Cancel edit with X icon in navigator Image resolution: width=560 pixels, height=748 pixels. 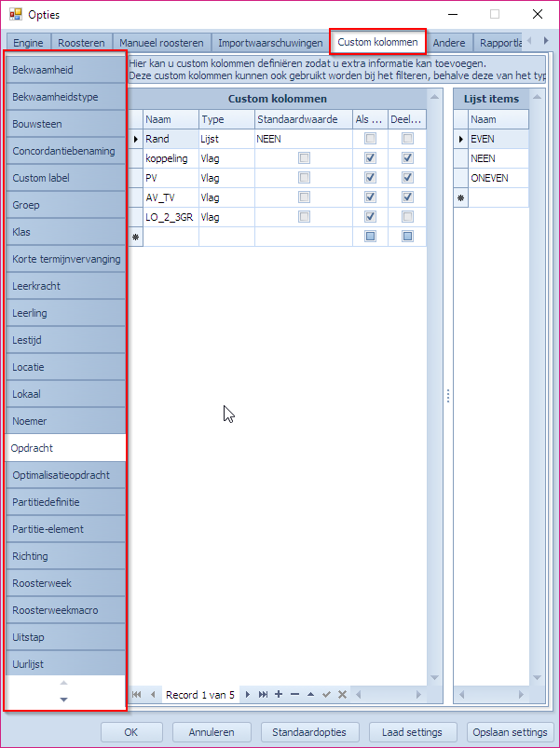342,695
